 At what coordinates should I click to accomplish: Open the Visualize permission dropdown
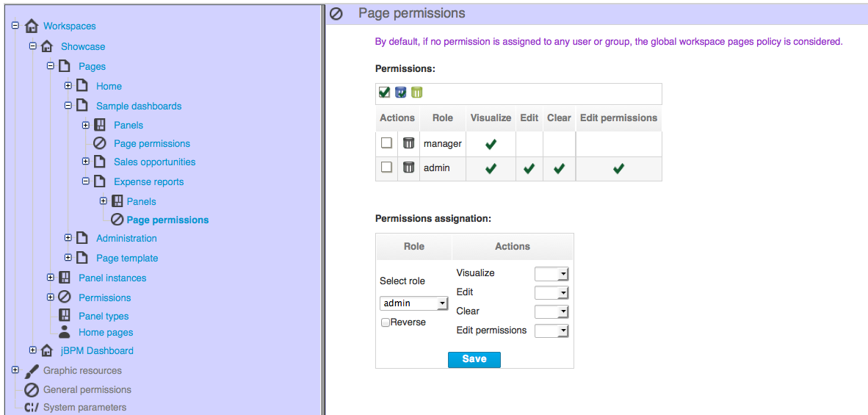click(x=552, y=274)
